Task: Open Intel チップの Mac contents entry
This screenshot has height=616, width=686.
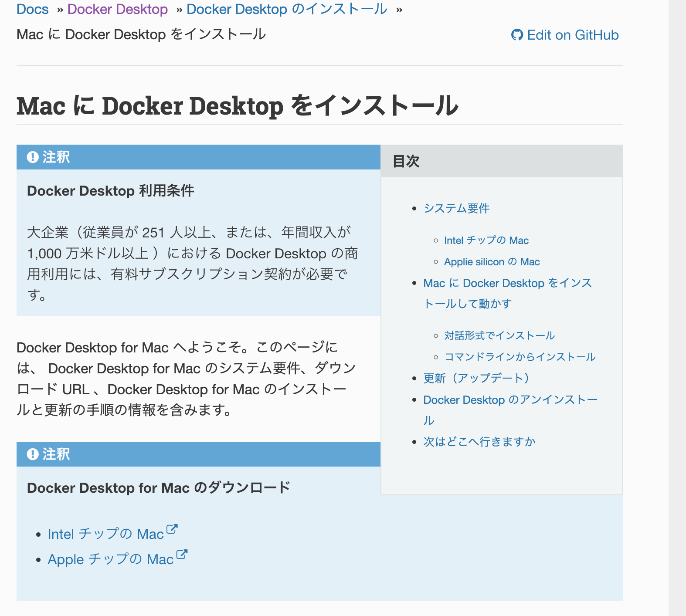Action: coord(486,240)
